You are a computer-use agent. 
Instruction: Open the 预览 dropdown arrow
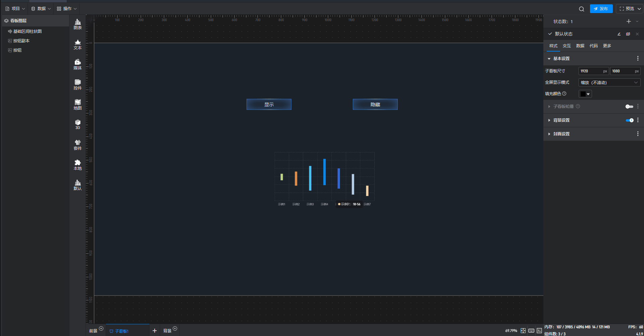pyautogui.click(x=639, y=9)
